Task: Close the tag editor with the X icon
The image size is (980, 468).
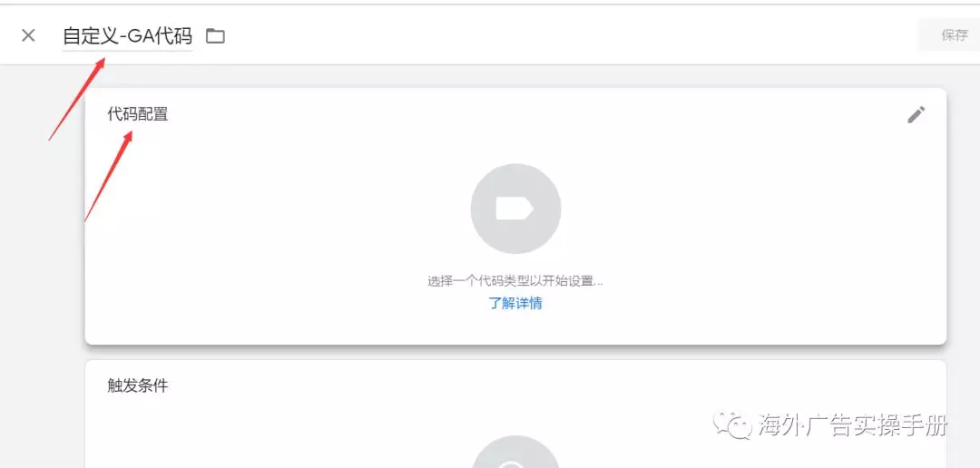Action: (28, 35)
